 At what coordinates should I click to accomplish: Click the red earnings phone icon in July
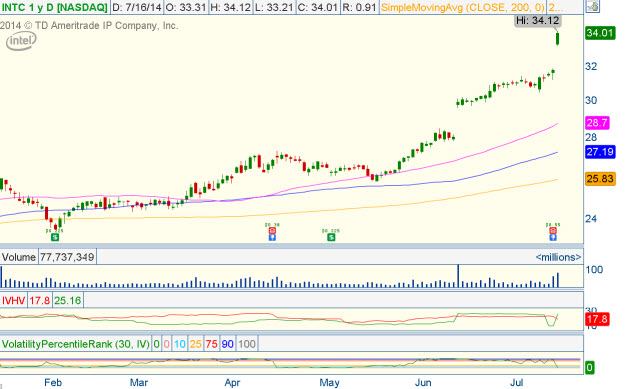[x=553, y=230]
